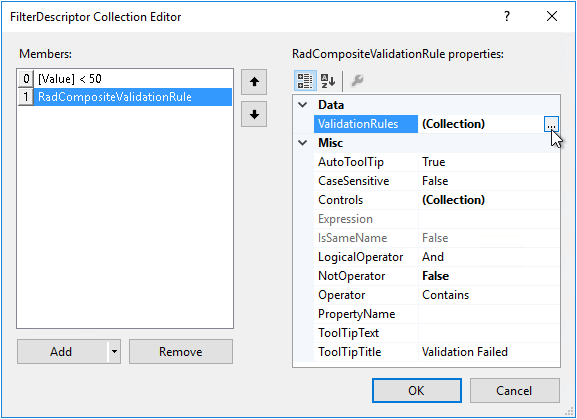The image size is (577, 419).
Task: Click the window resize grip
Action: (570, 412)
